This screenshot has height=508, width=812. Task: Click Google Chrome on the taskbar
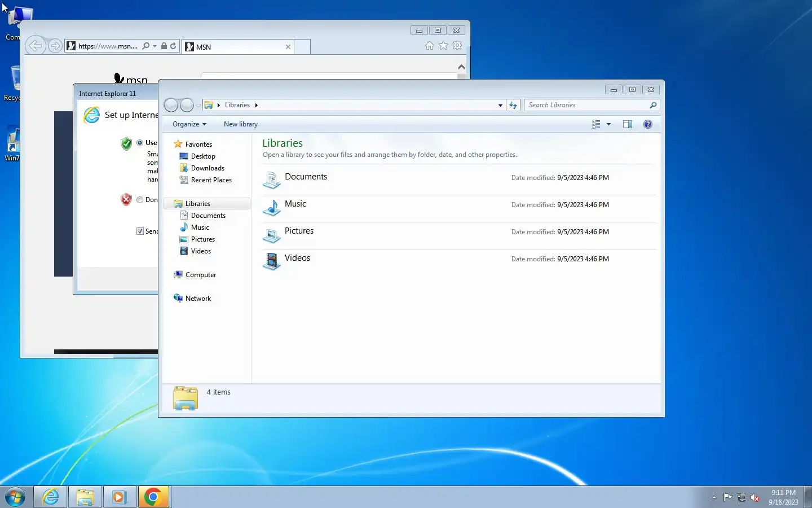pos(153,497)
